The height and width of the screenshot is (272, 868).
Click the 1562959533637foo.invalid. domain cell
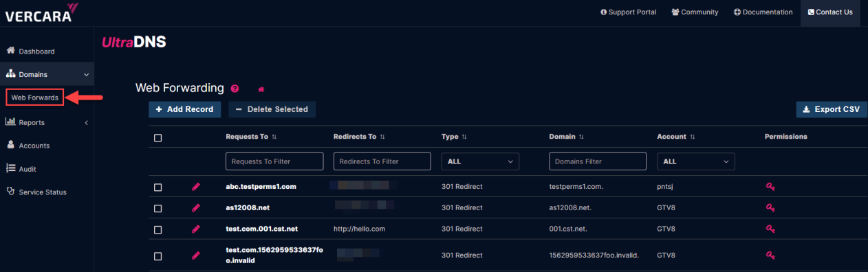coord(594,256)
